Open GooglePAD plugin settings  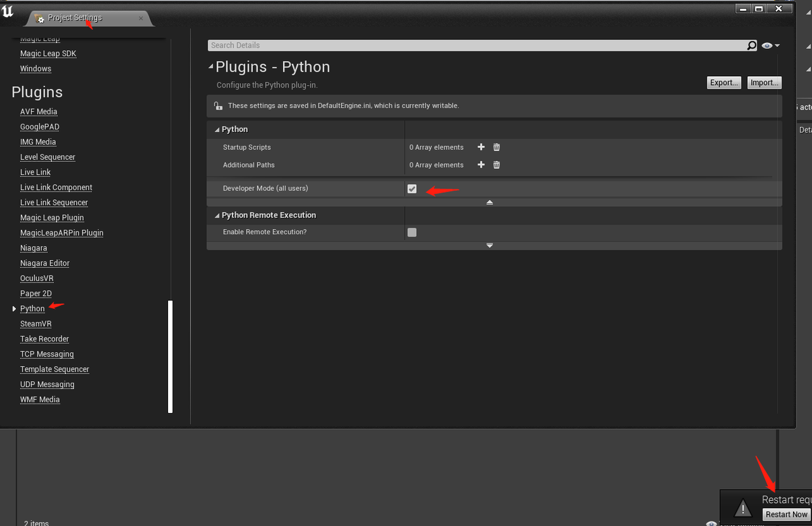pyautogui.click(x=40, y=127)
